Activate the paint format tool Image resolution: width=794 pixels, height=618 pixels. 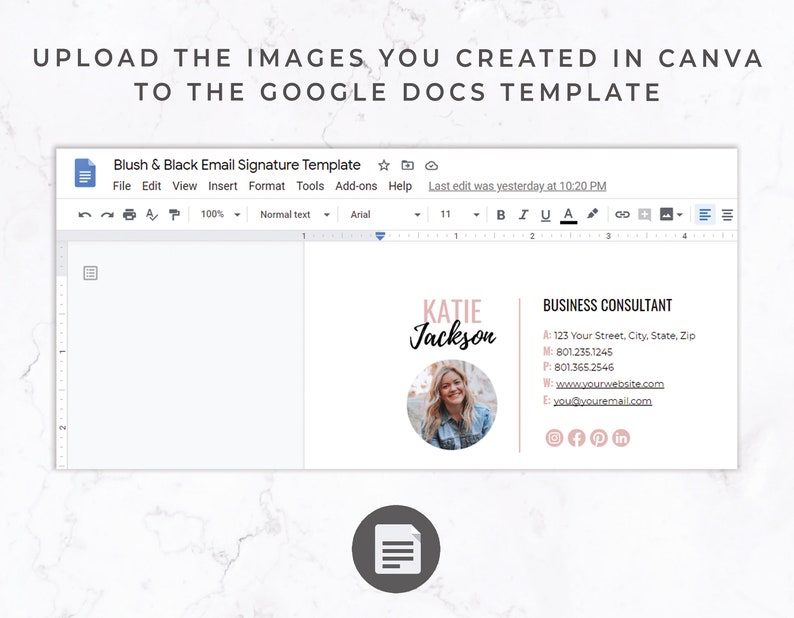[x=174, y=215]
